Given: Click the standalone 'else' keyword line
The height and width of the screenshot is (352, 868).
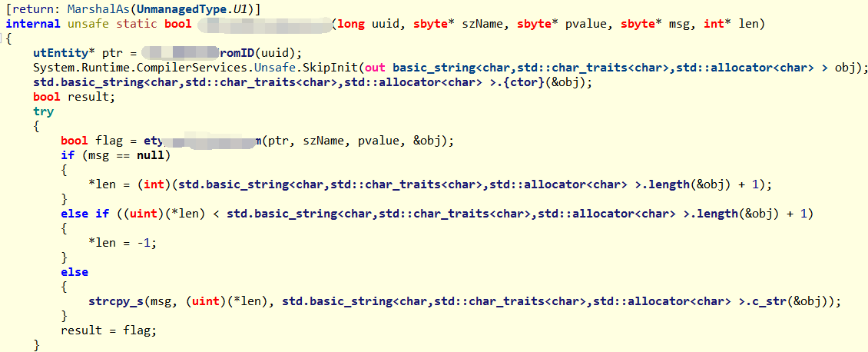Looking at the screenshot, I should click(x=75, y=272).
